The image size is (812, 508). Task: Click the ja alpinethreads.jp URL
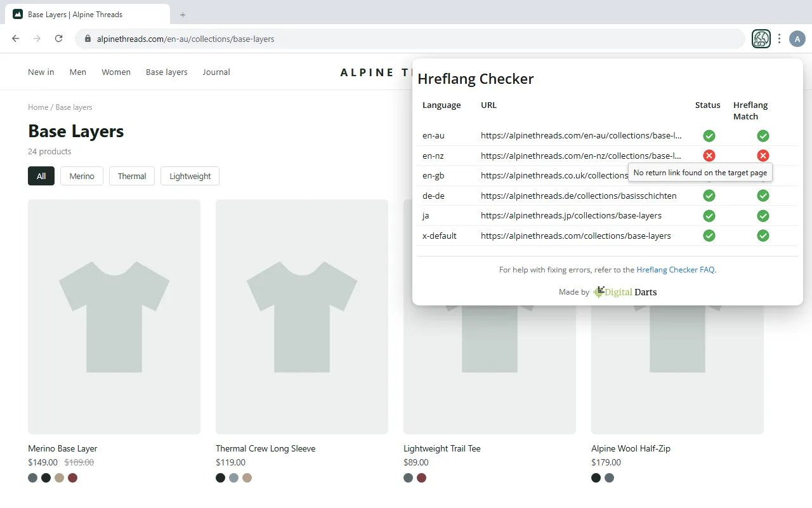coord(571,216)
